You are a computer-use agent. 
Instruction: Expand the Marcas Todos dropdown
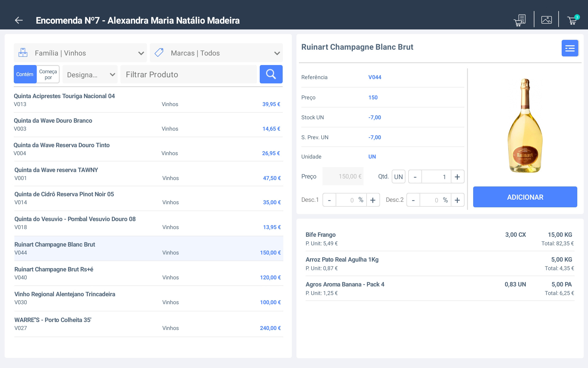(x=277, y=53)
